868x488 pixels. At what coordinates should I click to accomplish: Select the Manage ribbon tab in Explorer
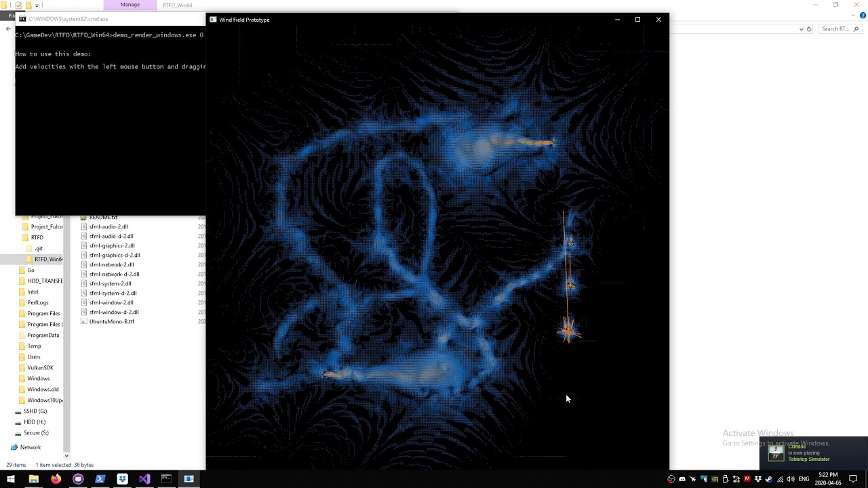(x=130, y=5)
